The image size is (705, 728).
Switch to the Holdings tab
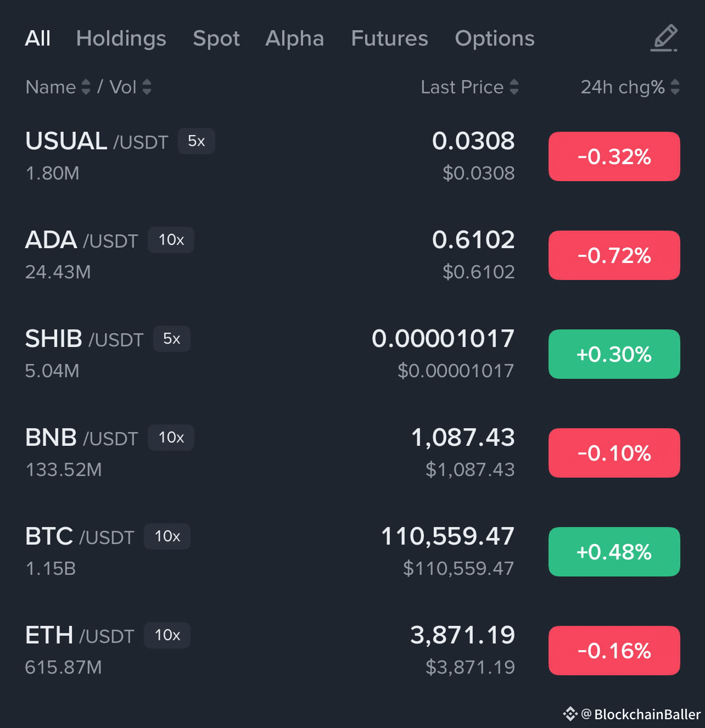click(121, 38)
